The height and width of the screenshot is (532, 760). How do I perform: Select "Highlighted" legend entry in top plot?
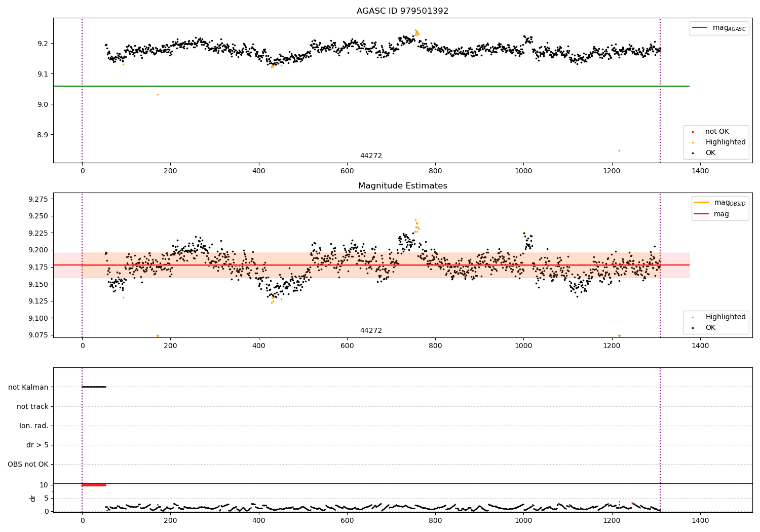coord(726,142)
